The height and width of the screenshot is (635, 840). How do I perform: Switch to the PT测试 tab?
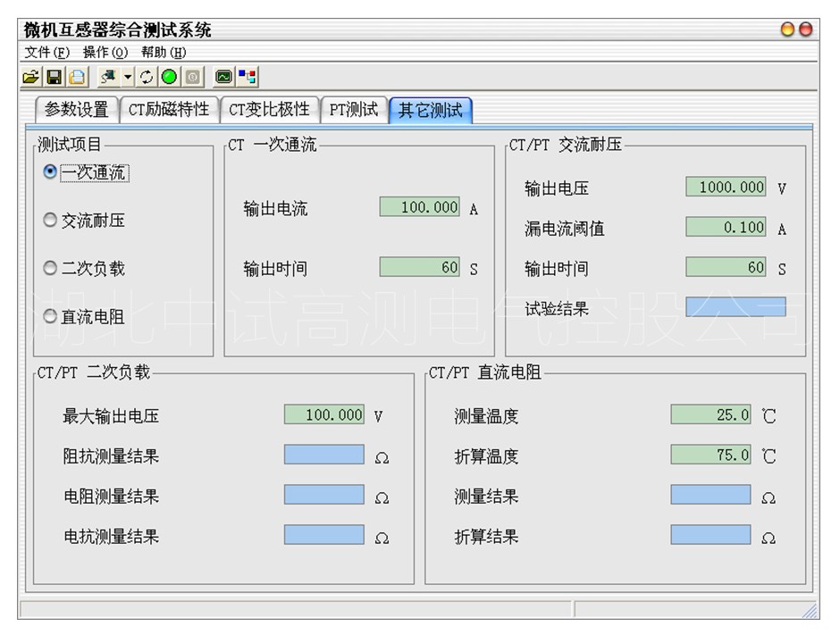point(353,110)
